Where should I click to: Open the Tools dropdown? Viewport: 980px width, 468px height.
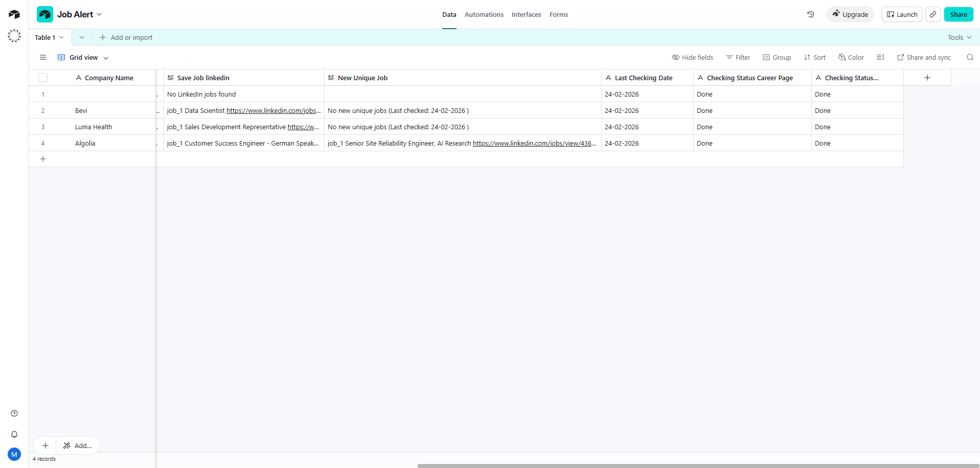(x=959, y=37)
